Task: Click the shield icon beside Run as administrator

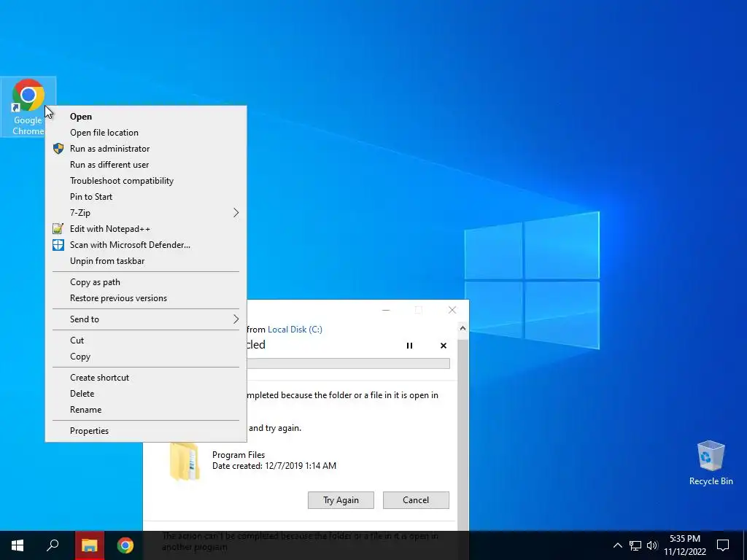Action: click(58, 149)
